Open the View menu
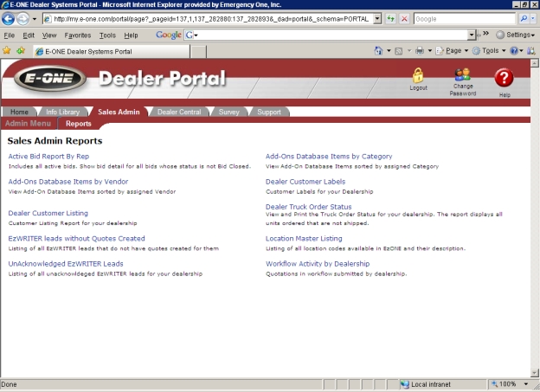Image resolution: width=540 pixels, height=392 pixels. tap(49, 35)
